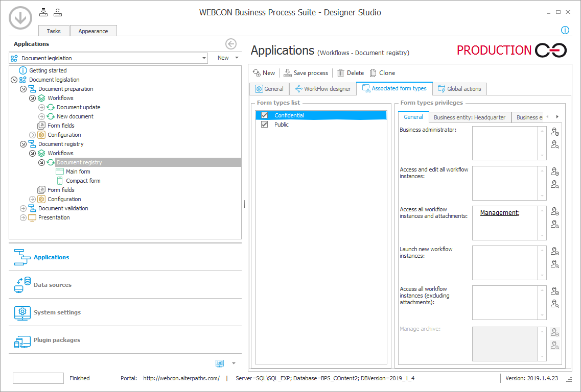Select Form fields under Document preparation
This screenshot has width=581, height=392.
coord(61,126)
